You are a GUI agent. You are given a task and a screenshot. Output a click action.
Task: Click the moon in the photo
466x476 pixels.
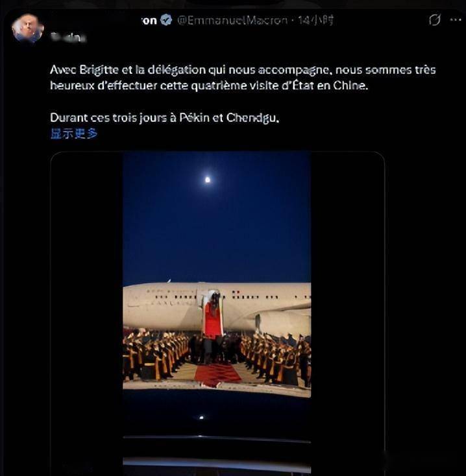pyautogui.click(x=208, y=179)
